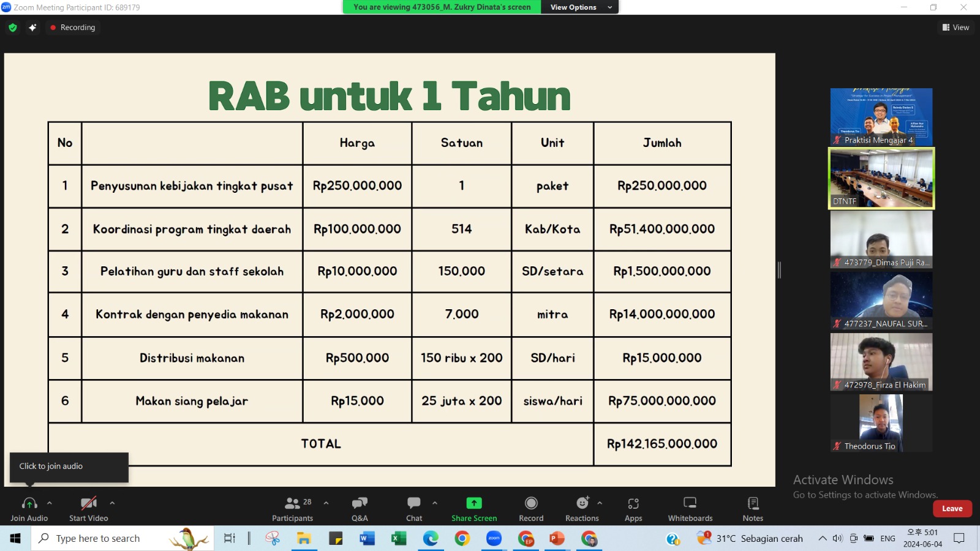The image size is (980, 551).
Task: Click the total value Rp142.165.000.000
Action: click(662, 444)
